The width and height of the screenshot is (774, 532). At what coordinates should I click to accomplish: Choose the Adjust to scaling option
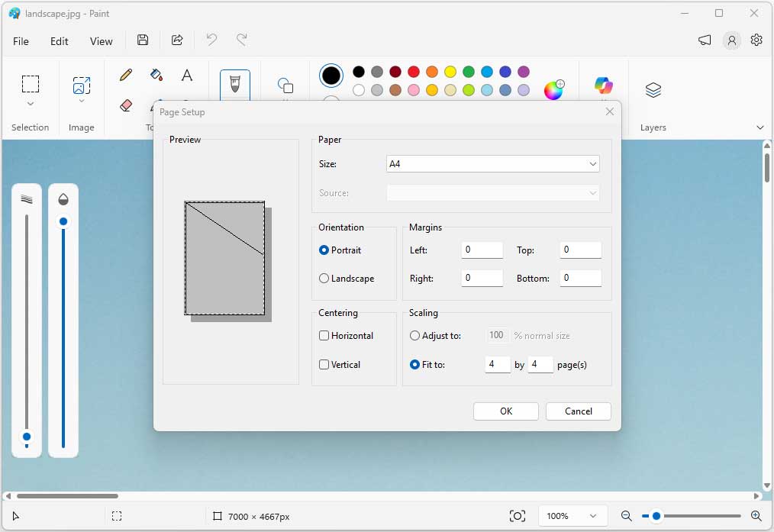tap(435, 336)
